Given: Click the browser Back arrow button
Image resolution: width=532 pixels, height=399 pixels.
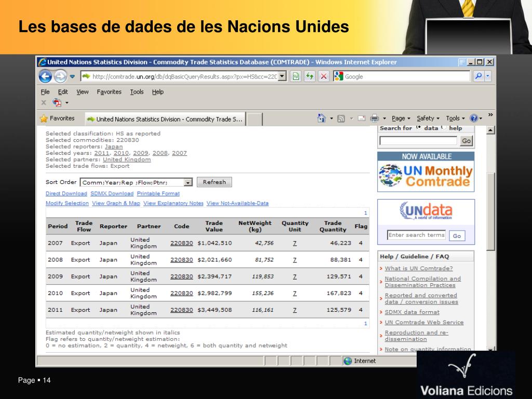Looking at the screenshot, I should [x=45, y=76].
